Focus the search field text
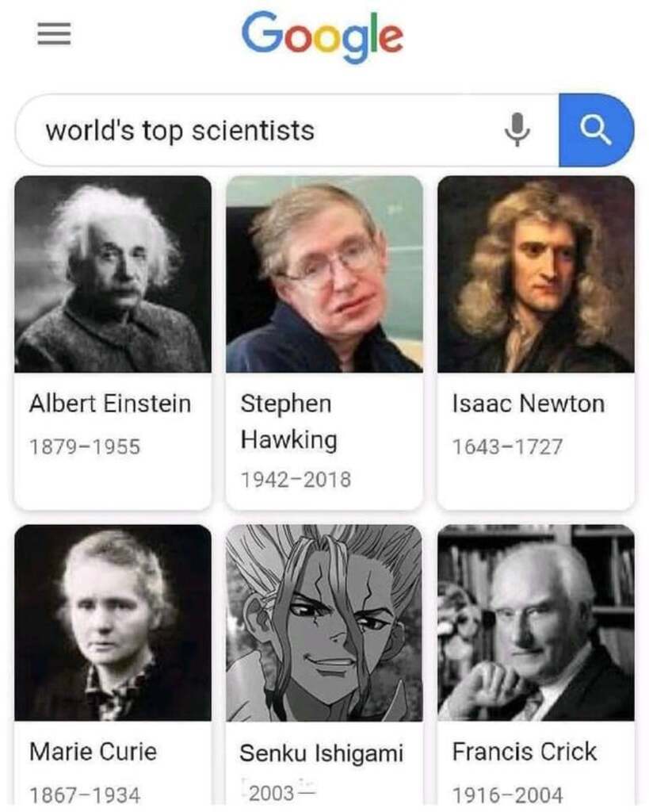This screenshot has height=812, width=649. 180,131
